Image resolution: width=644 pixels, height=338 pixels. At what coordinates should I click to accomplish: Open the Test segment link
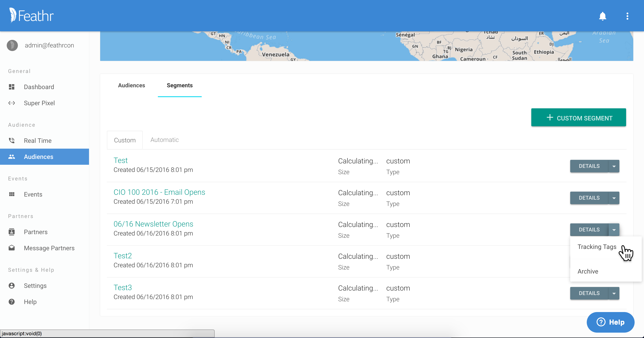pyautogui.click(x=121, y=160)
